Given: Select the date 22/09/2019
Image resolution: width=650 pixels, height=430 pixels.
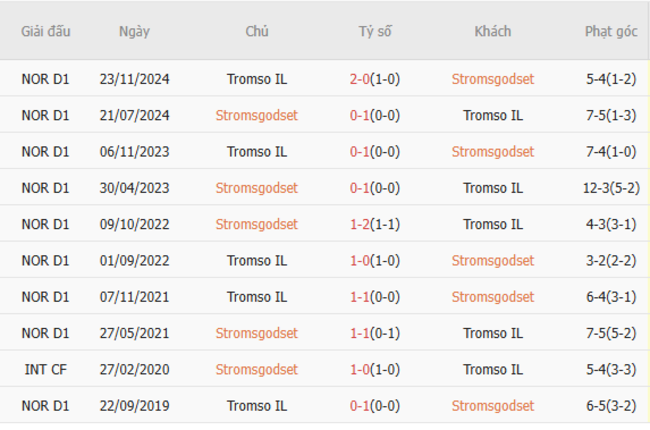Looking at the screenshot, I should coord(134,406).
